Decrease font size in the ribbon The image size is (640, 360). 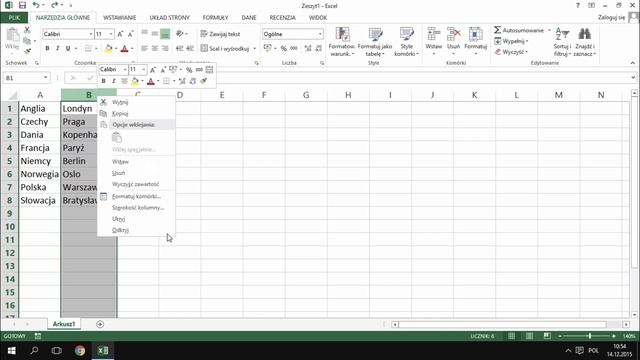(131, 34)
